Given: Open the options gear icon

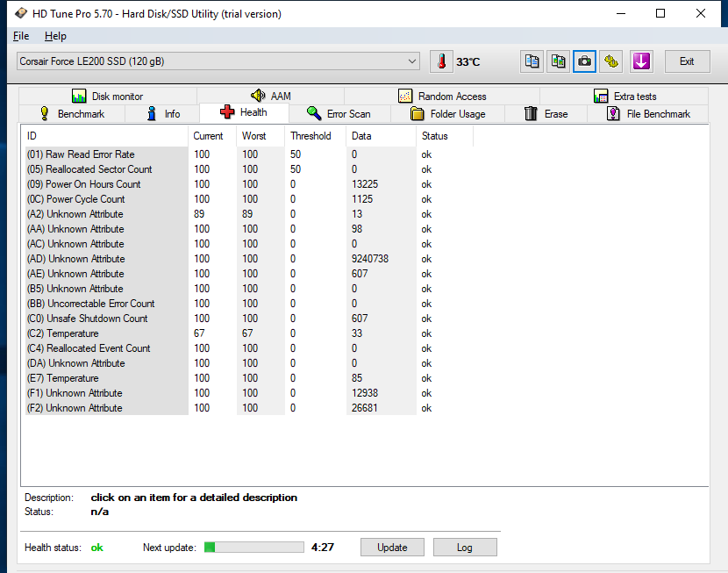Looking at the screenshot, I should pos(611,61).
